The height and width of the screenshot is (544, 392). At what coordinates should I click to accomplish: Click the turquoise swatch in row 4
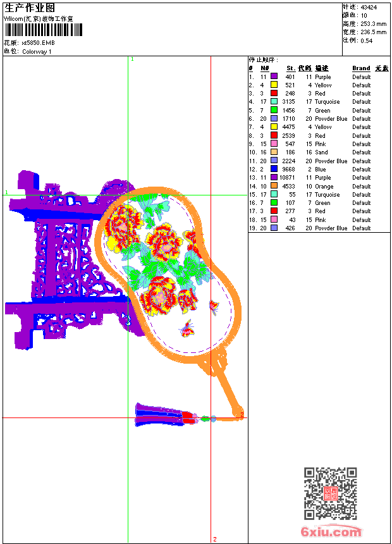(x=274, y=101)
